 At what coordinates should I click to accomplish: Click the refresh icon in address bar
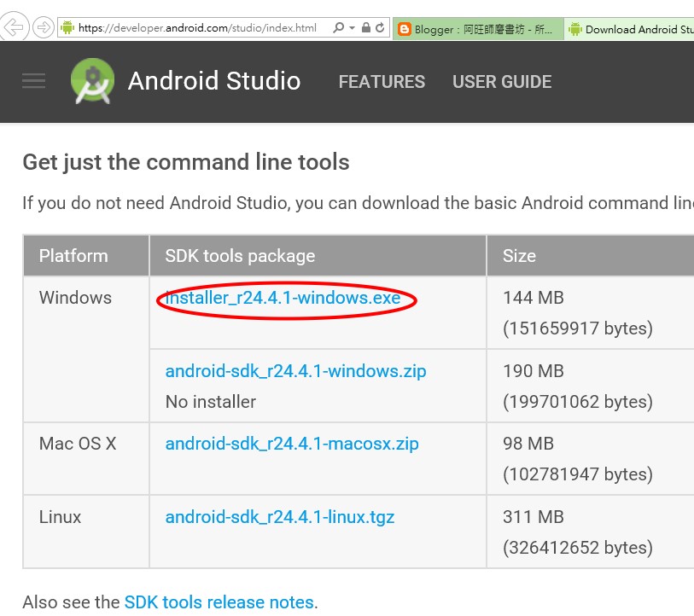point(381,27)
